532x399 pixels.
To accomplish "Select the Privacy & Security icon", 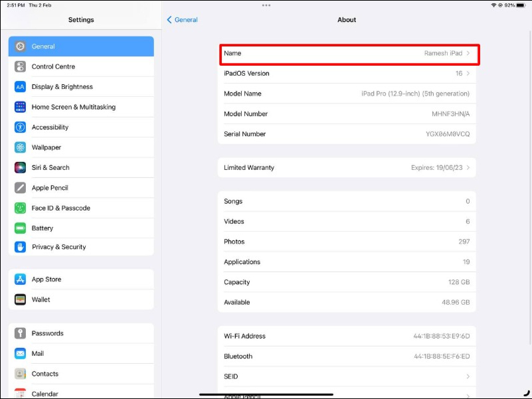I will pos(20,247).
